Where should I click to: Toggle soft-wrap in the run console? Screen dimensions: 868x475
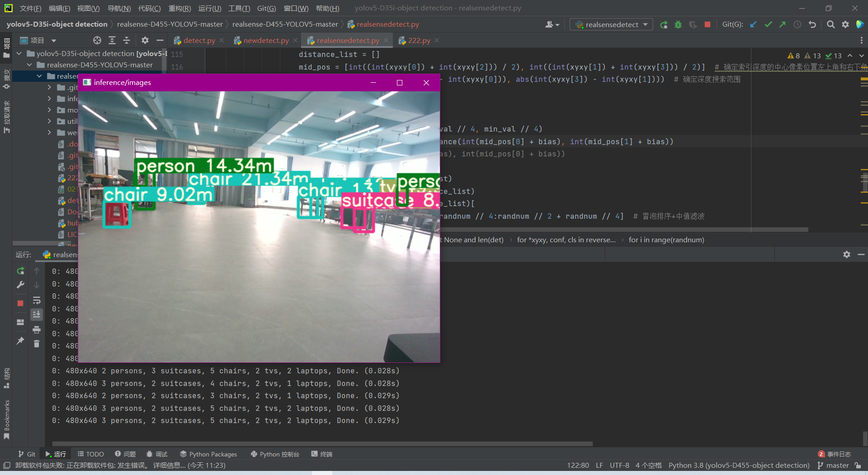click(x=37, y=301)
